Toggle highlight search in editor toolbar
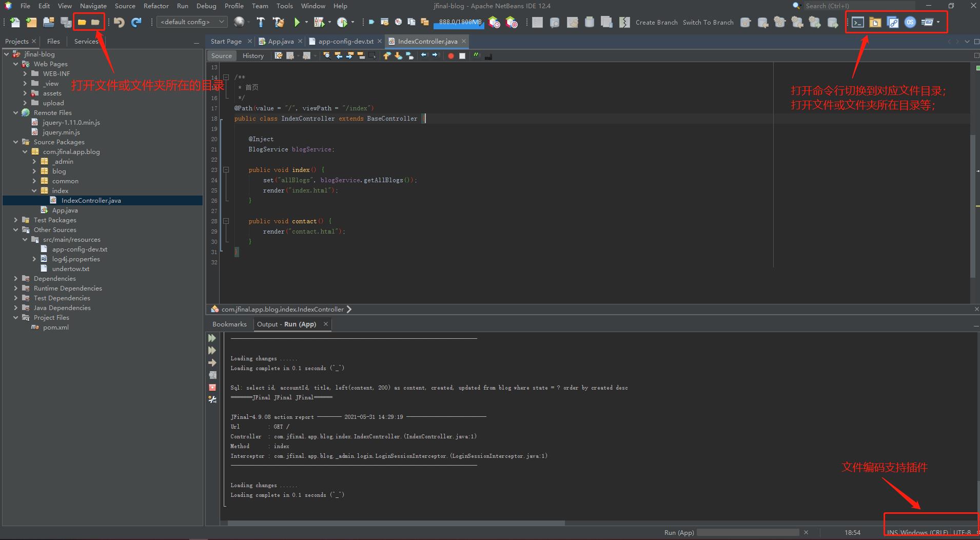The image size is (980, 540). [x=361, y=55]
